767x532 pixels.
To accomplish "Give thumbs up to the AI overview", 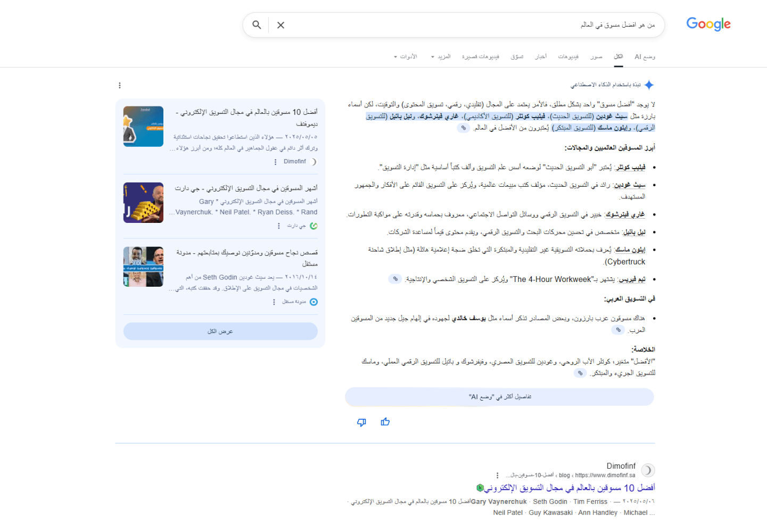I will [x=385, y=421].
